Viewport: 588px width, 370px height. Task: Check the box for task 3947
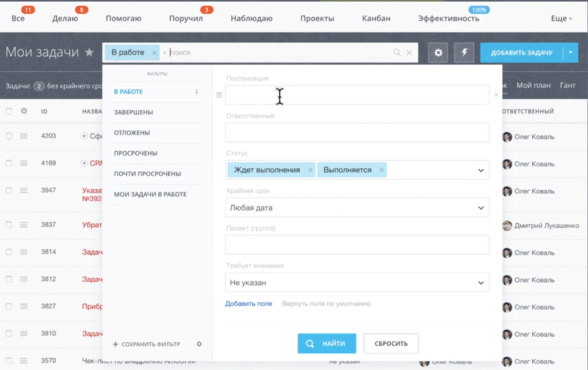[9, 191]
